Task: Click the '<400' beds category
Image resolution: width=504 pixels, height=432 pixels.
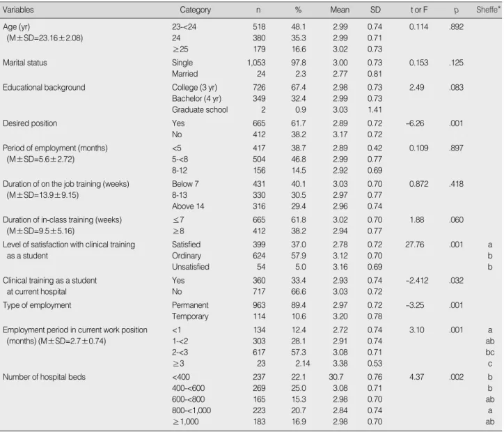Action: pos(181,377)
